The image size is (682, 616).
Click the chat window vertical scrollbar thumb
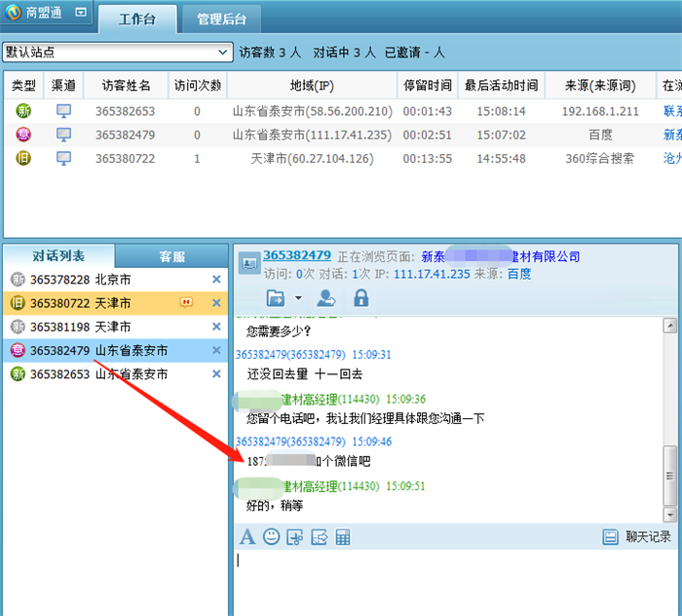click(x=669, y=475)
